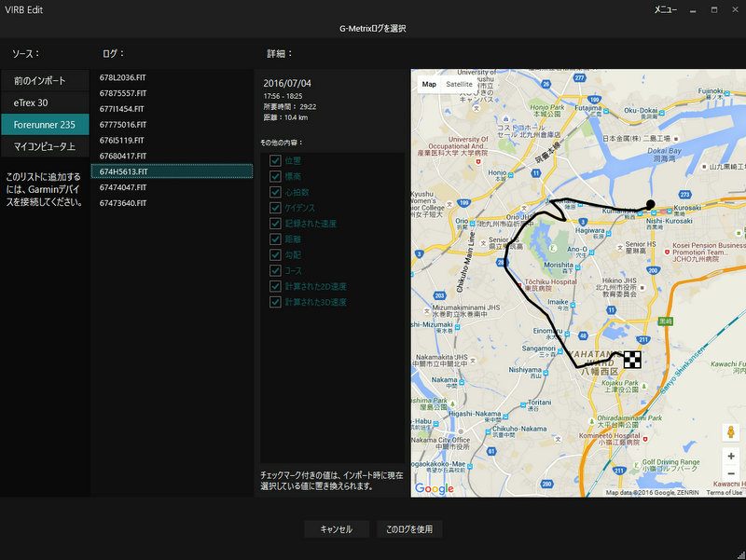
Task: Disable the 距離 checkbox
Action: [275, 239]
